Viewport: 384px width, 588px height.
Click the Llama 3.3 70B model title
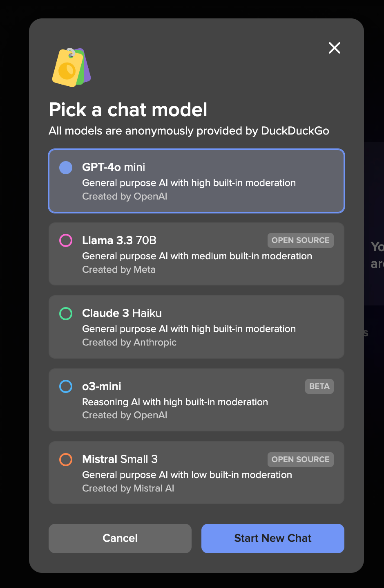click(119, 240)
